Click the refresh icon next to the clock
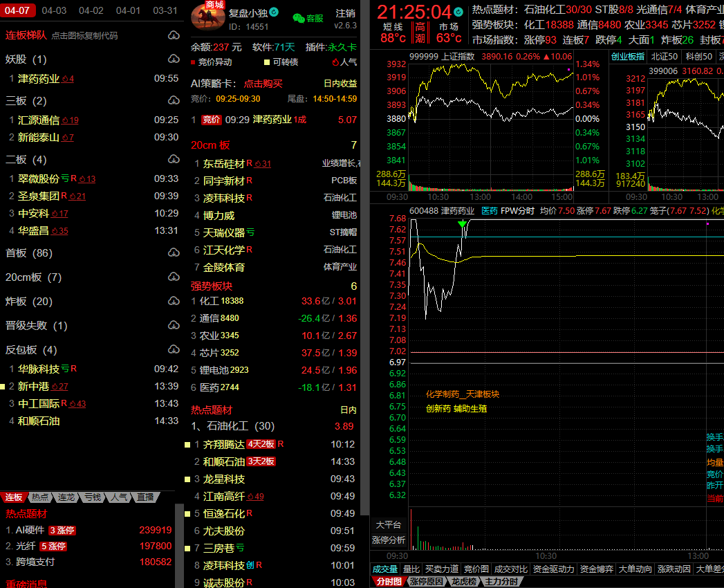 pos(458,12)
